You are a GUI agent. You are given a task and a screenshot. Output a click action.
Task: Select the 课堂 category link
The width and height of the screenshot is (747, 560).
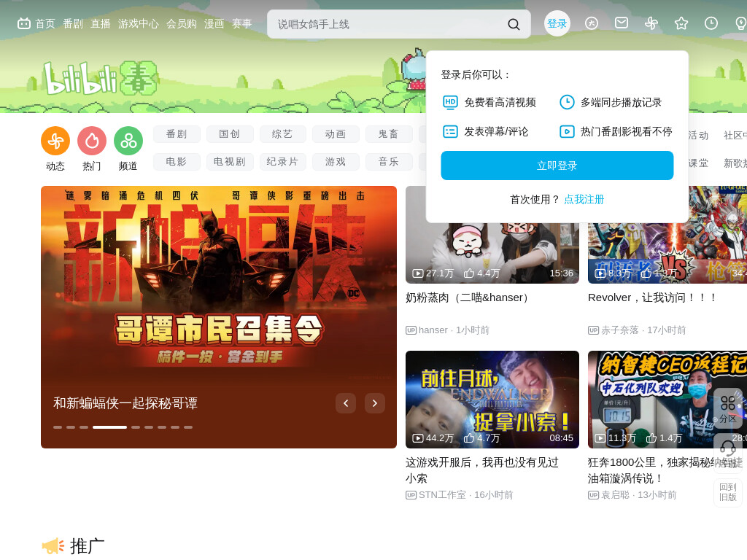pos(698,163)
